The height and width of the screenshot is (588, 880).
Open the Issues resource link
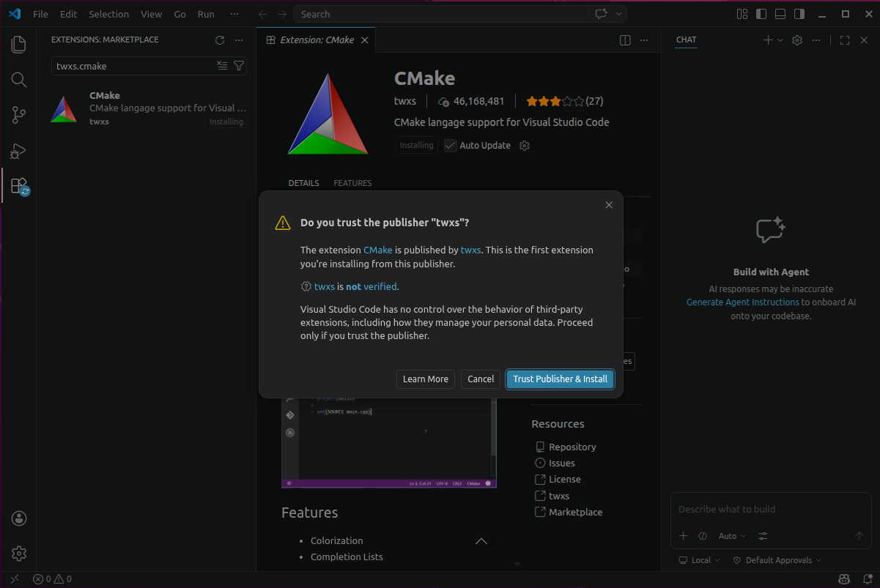tap(561, 463)
